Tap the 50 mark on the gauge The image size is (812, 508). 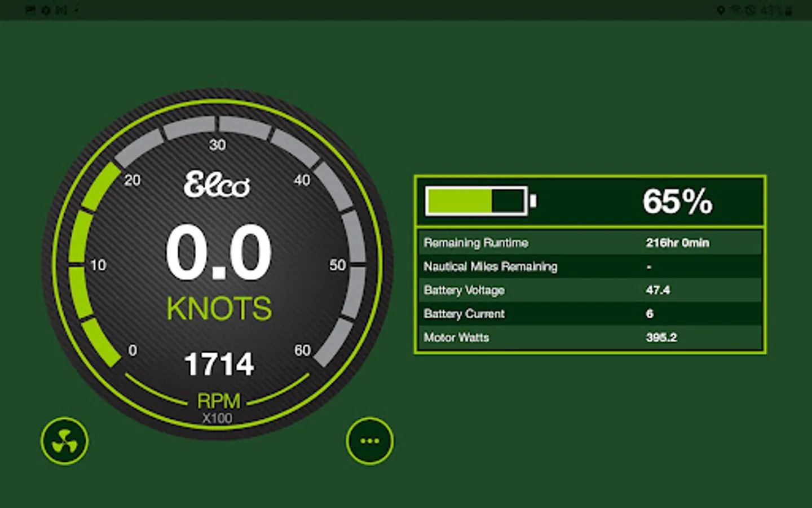click(338, 265)
